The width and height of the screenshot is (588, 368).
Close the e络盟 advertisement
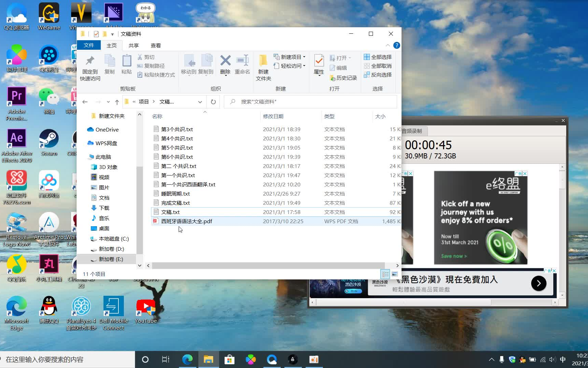525,173
